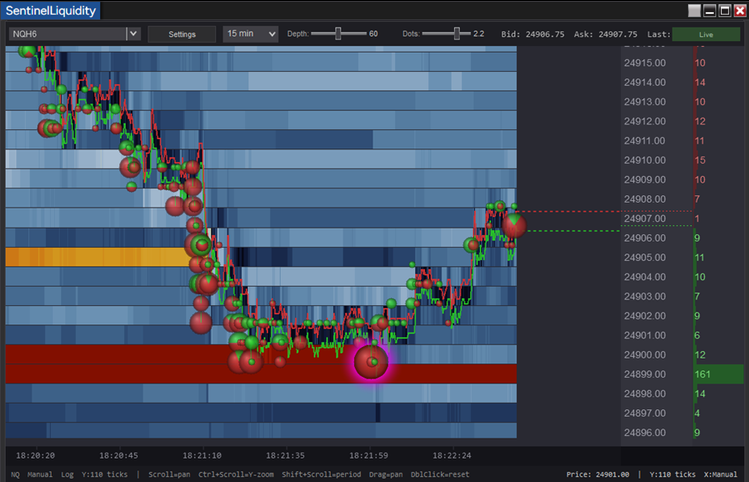Image resolution: width=749 pixels, height=482 pixels.
Task: Click the bid size 4 at 24897.00
Action: 697,413
